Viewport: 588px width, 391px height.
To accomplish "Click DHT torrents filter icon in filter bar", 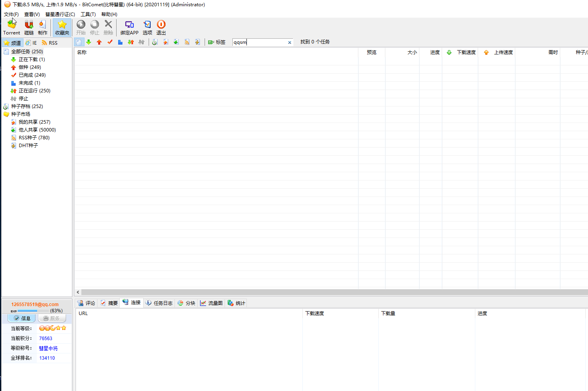I will pos(198,42).
